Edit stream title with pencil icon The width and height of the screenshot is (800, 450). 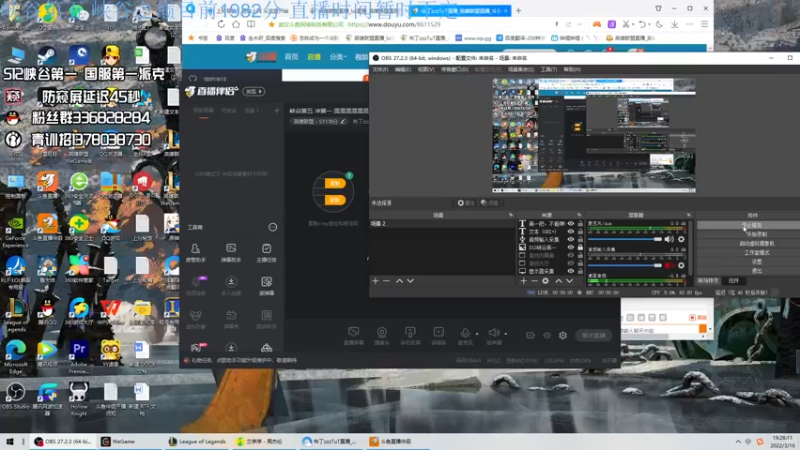[343, 121]
